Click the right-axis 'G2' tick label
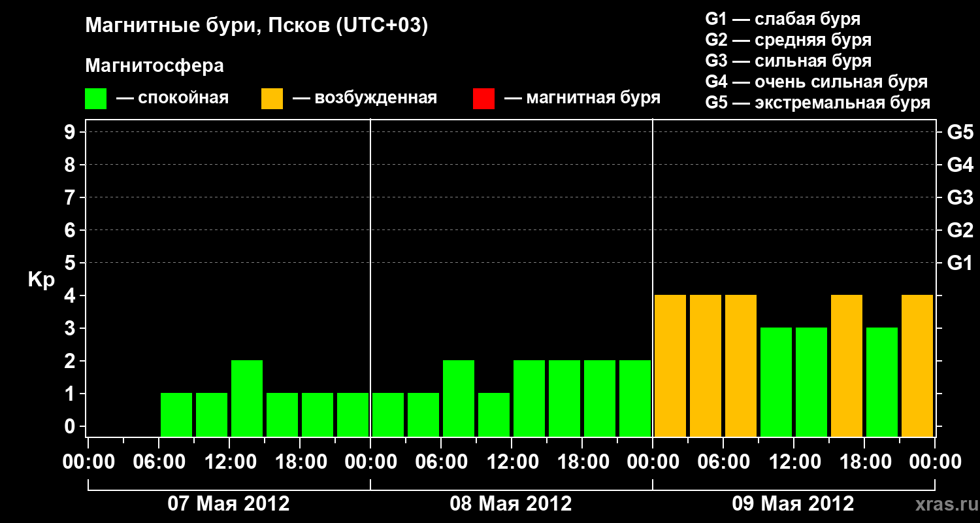Image resolution: width=980 pixels, height=523 pixels. click(x=960, y=230)
